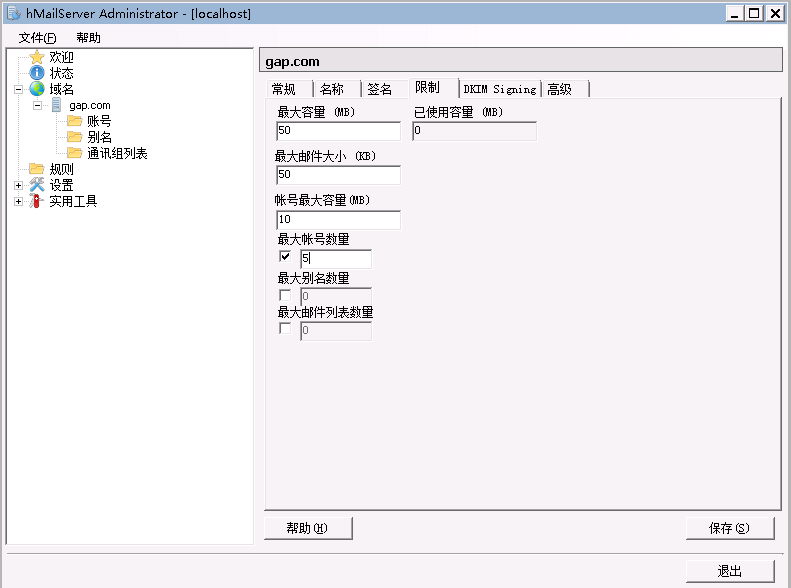The image size is (791, 588).
Task: Click the 最大邮件列表数量 value field
Action: (x=336, y=331)
